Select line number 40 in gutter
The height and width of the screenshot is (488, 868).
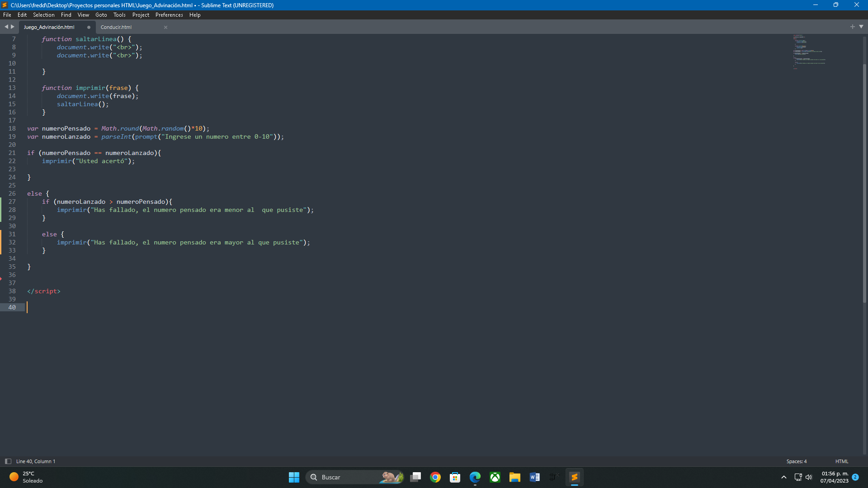click(x=12, y=307)
